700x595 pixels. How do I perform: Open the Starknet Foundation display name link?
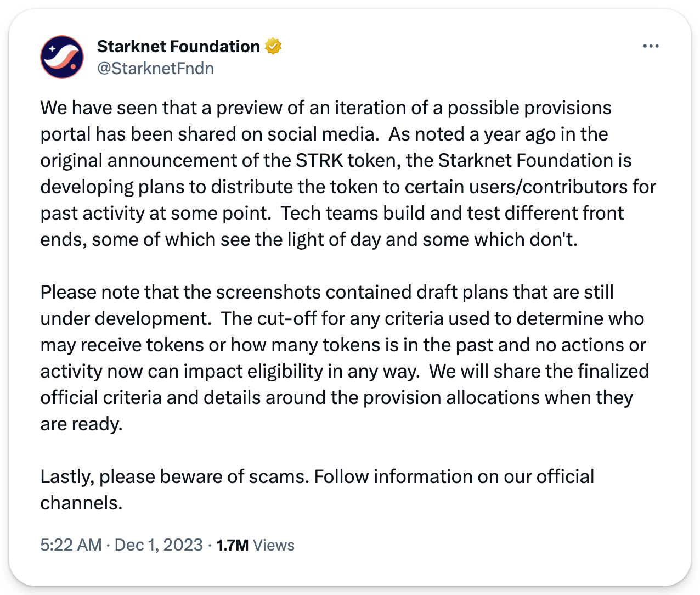tap(178, 47)
